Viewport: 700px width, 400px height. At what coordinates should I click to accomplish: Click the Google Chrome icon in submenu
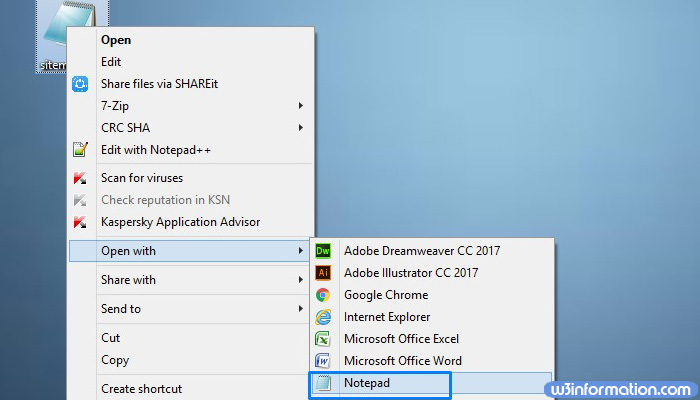pos(323,295)
